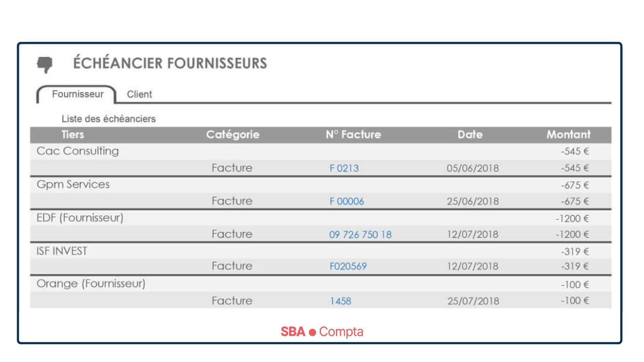Select the Fournisseur tab
644x362 pixels.
click(x=77, y=94)
